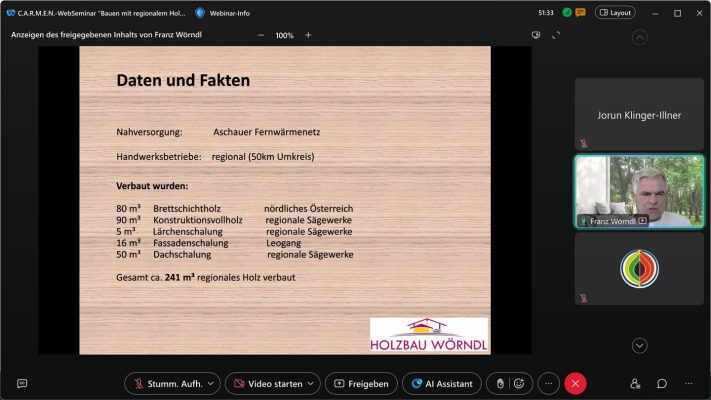
Task: Toggle the shared content view sync icon
Action: (536, 35)
